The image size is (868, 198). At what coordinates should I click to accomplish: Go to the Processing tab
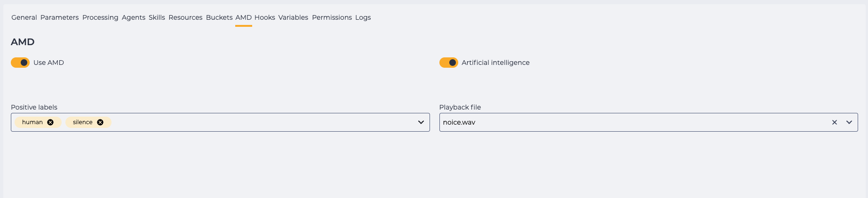point(100,17)
